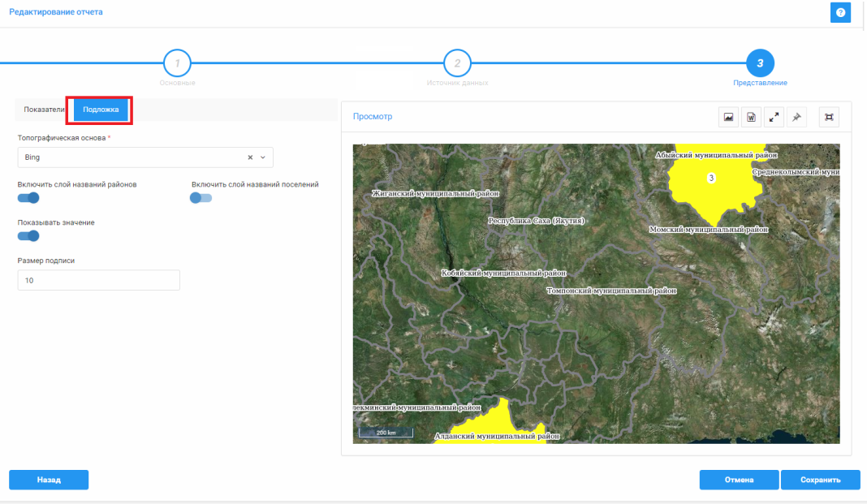The width and height of the screenshot is (867, 504).
Task: Open help via the question mark icon
Action: [840, 13]
